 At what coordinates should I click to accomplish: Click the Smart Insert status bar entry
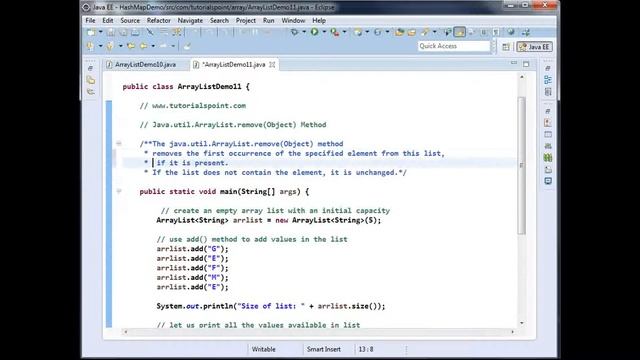tap(324, 349)
